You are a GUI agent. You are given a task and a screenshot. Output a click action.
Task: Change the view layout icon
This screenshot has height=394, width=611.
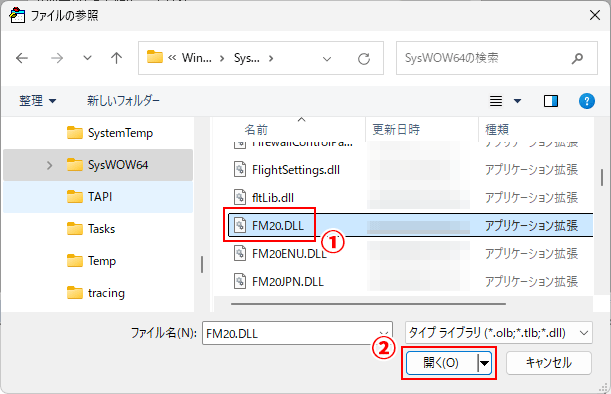pyautogui.click(x=496, y=101)
